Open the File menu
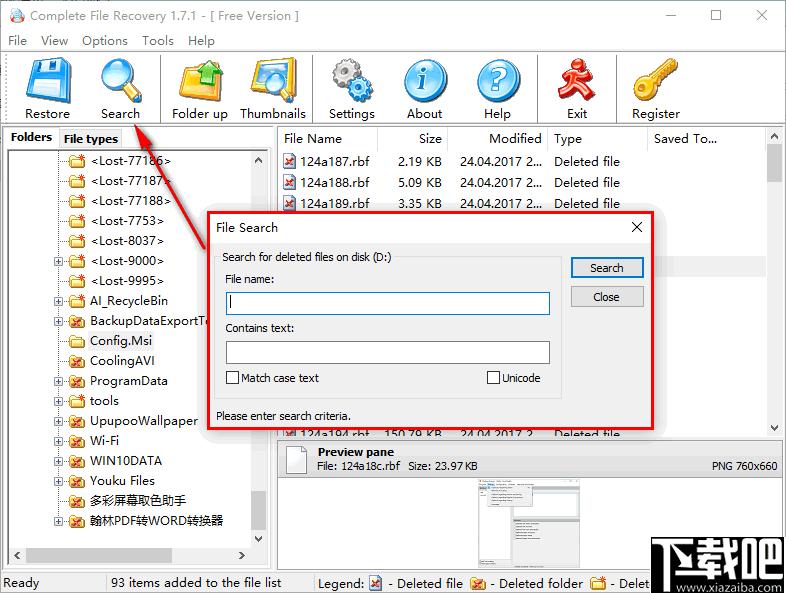 click(x=18, y=41)
